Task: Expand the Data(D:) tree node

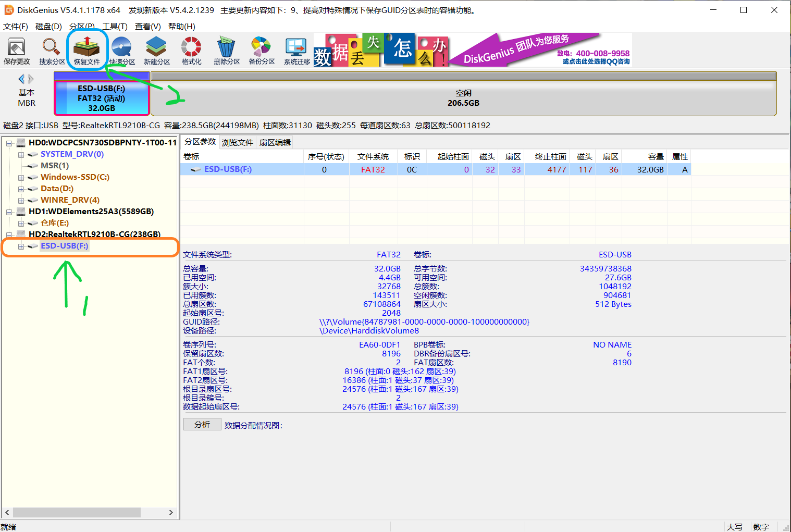Action: 21,189
